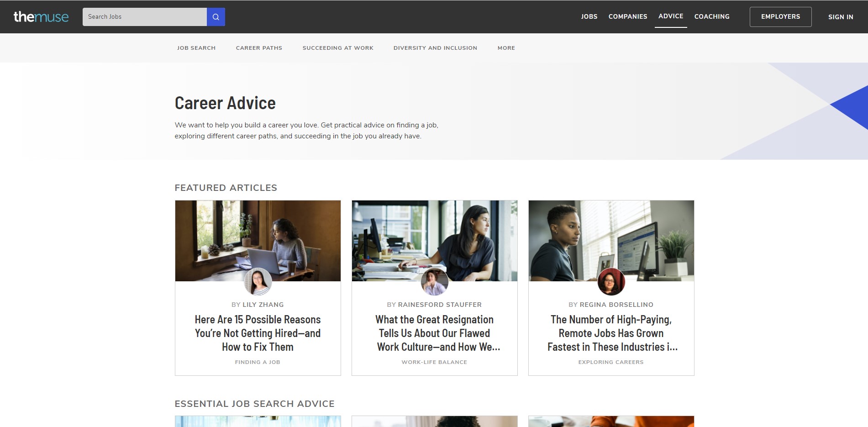Open the Job Search category

(196, 48)
